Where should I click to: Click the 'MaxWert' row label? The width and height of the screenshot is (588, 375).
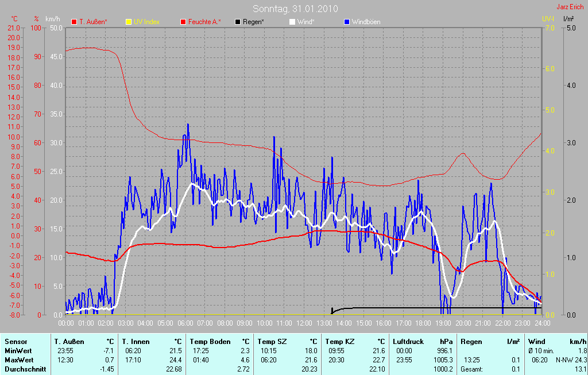tap(19, 360)
